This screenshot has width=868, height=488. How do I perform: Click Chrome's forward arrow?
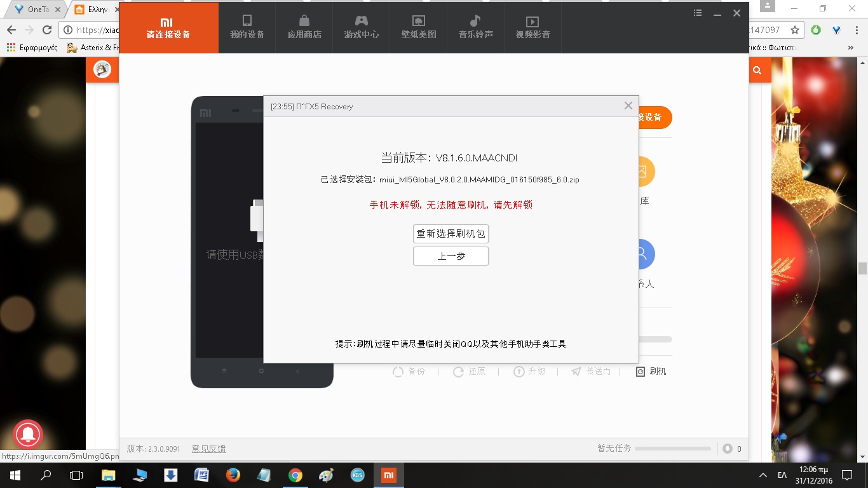[29, 30]
